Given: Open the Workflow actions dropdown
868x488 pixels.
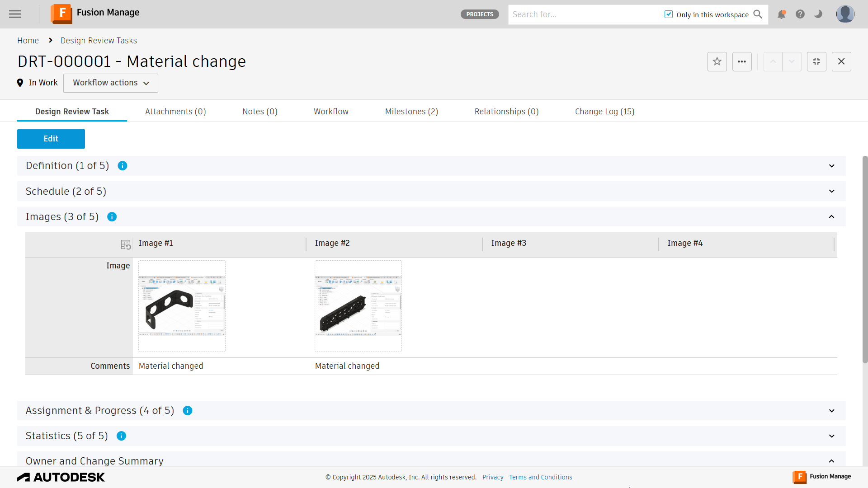Looking at the screenshot, I should 111,83.
